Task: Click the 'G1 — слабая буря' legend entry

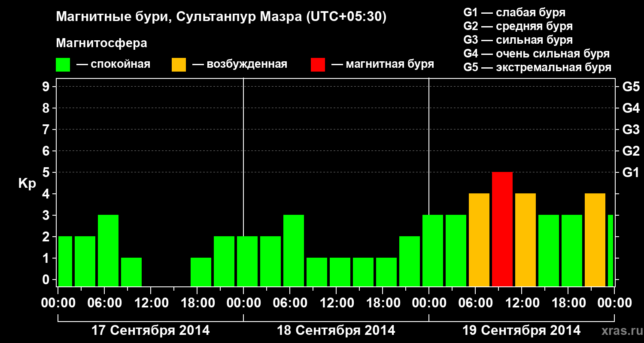Action: [x=514, y=12]
